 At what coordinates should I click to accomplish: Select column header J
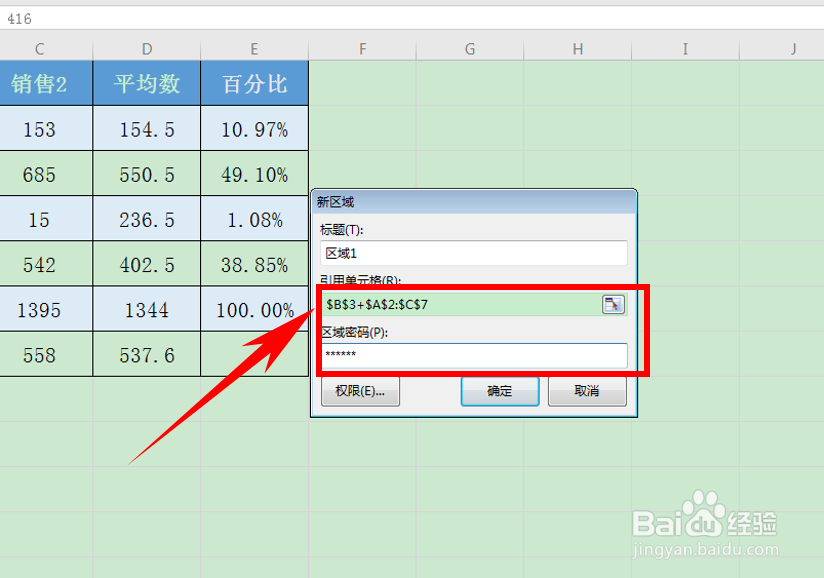[793, 47]
